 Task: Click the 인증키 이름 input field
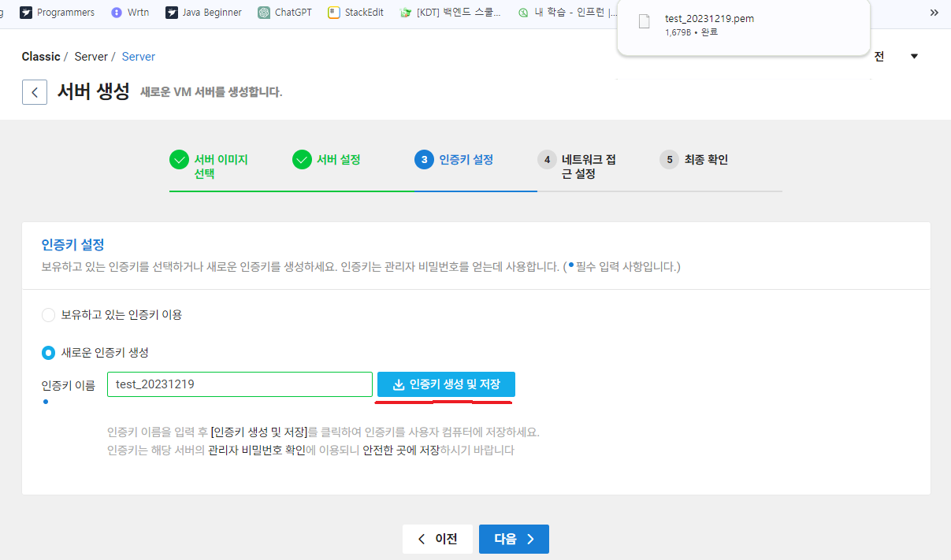click(240, 384)
